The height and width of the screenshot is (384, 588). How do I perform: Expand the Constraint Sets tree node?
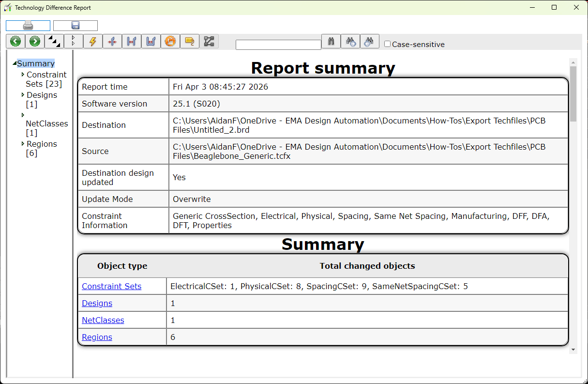[x=23, y=75]
